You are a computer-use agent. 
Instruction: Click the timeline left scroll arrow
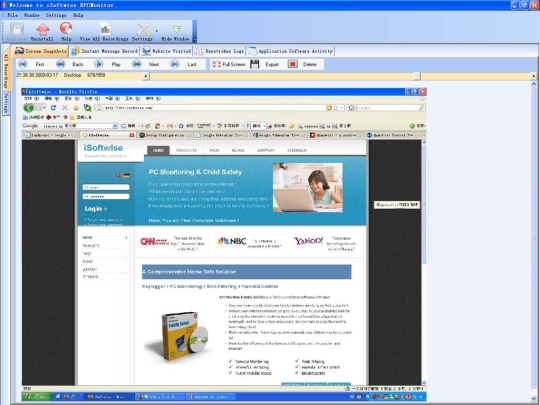tap(146, 76)
